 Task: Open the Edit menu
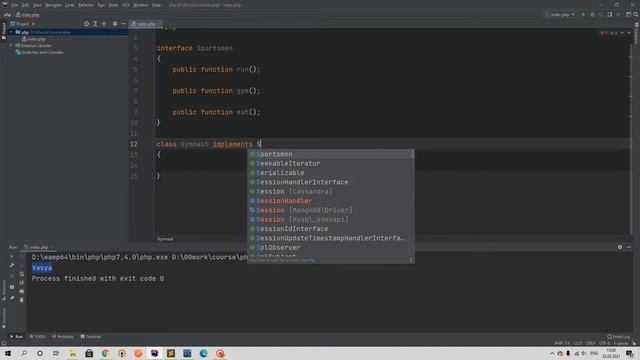pos(25,5)
